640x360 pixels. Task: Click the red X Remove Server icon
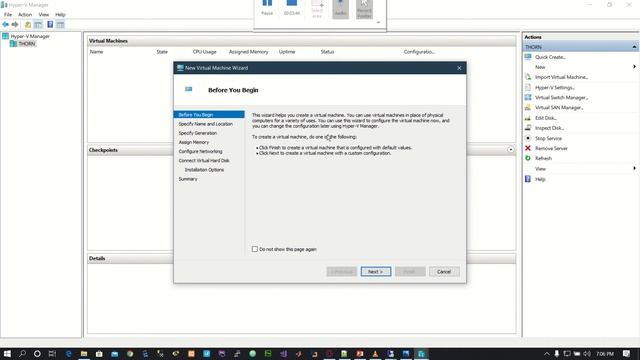click(x=528, y=148)
